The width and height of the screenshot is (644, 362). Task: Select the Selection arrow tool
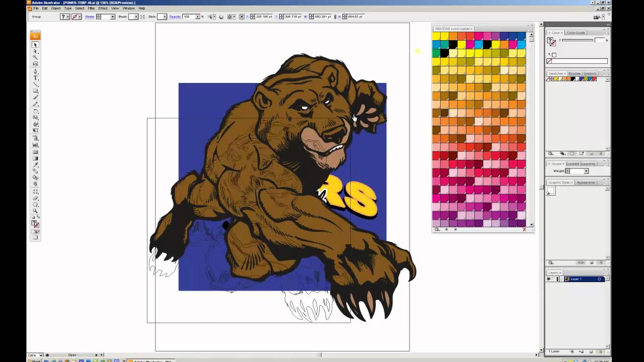click(35, 44)
